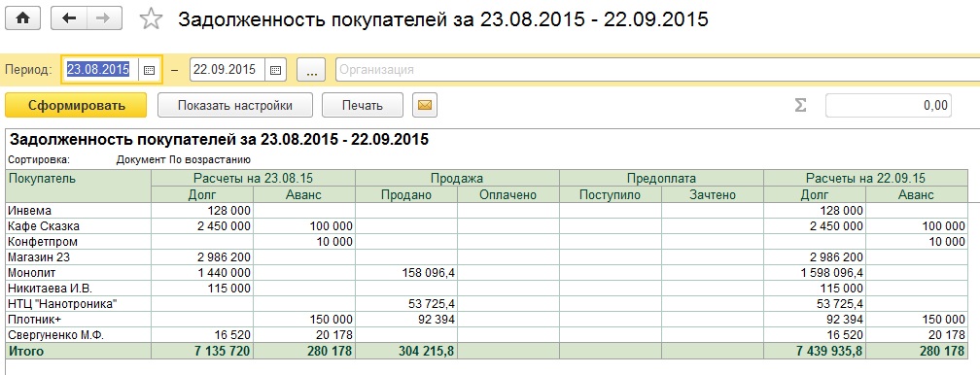Viewport: 980px width, 375px height.
Task: Select the Кафе Сказка row
Action: point(486,225)
